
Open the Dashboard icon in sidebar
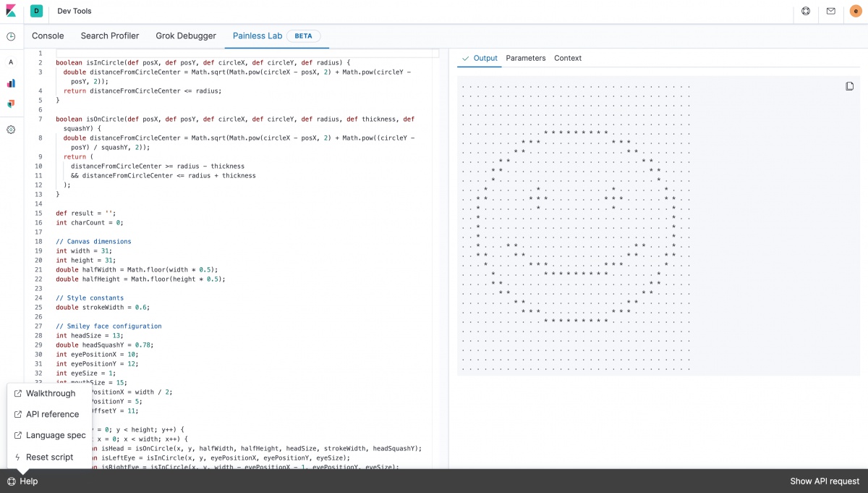(x=11, y=104)
